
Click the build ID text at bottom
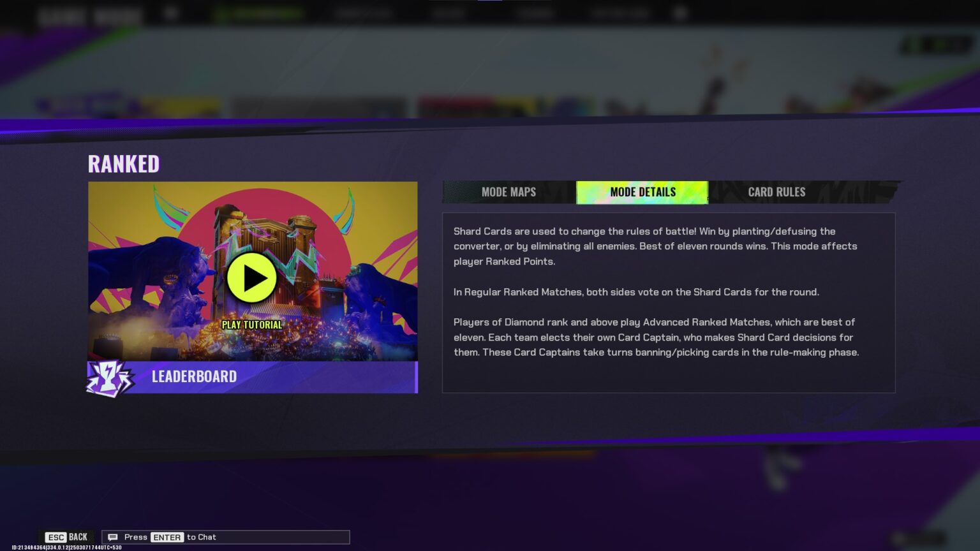tap(66, 547)
